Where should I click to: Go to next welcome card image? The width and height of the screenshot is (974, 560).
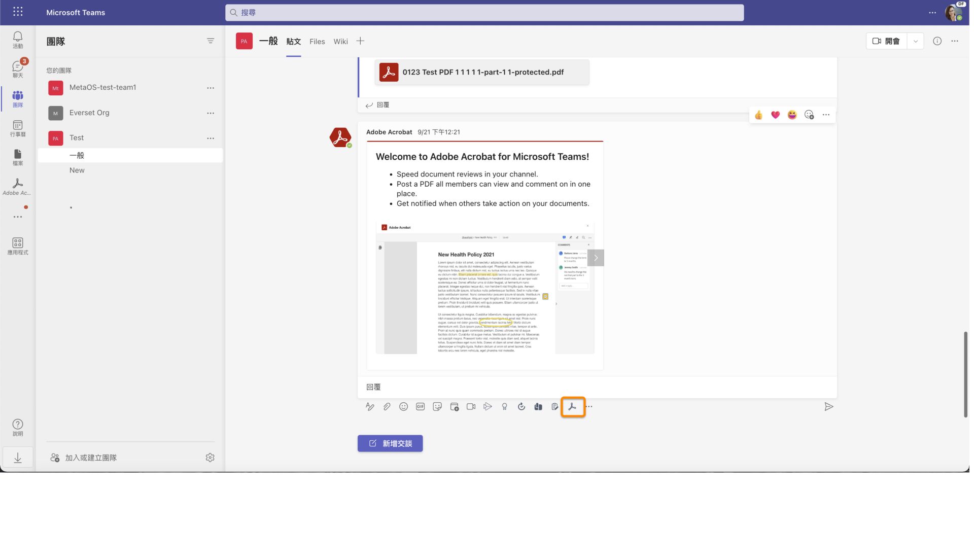[596, 258]
